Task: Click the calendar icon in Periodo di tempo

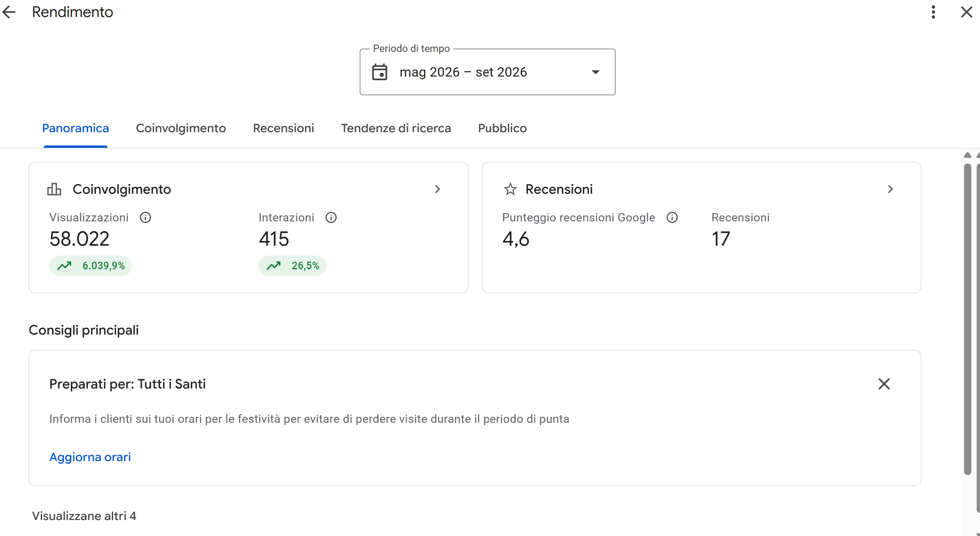Action: (x=379, y=72)
